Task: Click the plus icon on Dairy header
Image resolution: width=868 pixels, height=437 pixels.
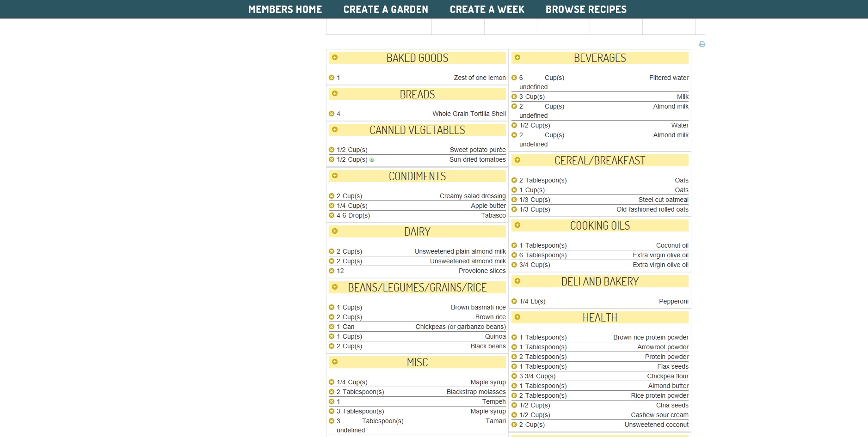Action: click(335, 231)
